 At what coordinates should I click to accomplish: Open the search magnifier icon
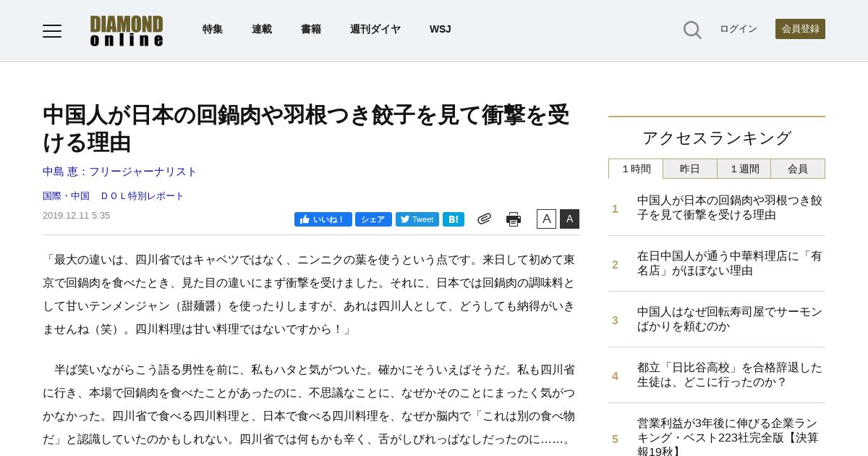click(692, 30)
